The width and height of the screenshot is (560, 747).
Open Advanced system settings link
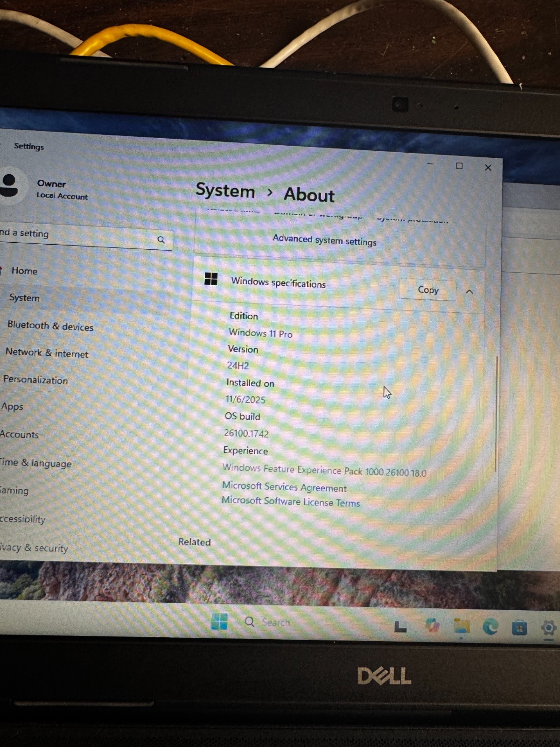point(324,240)
